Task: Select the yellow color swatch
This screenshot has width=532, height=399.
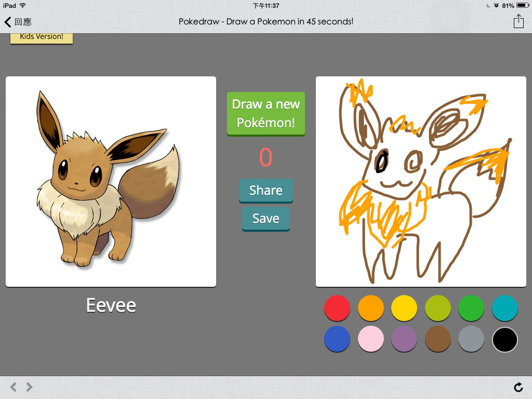Action: click(404, 308)
